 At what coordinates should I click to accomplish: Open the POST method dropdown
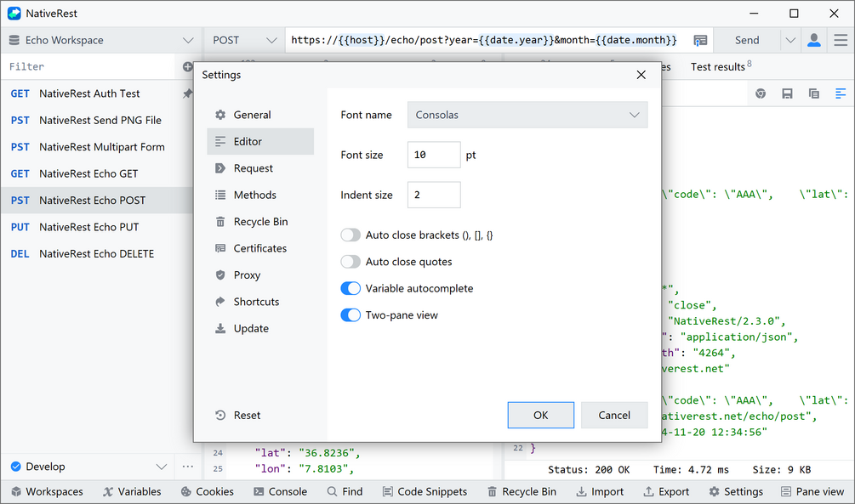(x=245, y=40)
